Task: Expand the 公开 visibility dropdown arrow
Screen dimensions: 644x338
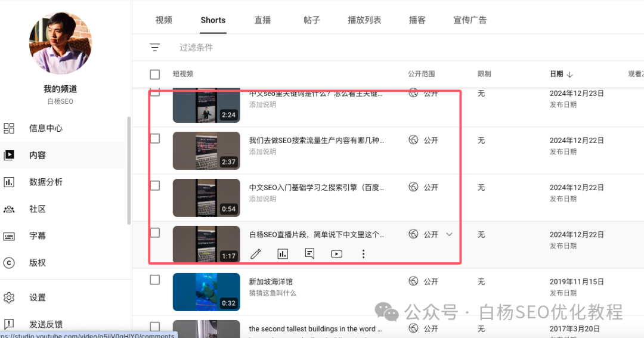Action: (x=450, y=234)
